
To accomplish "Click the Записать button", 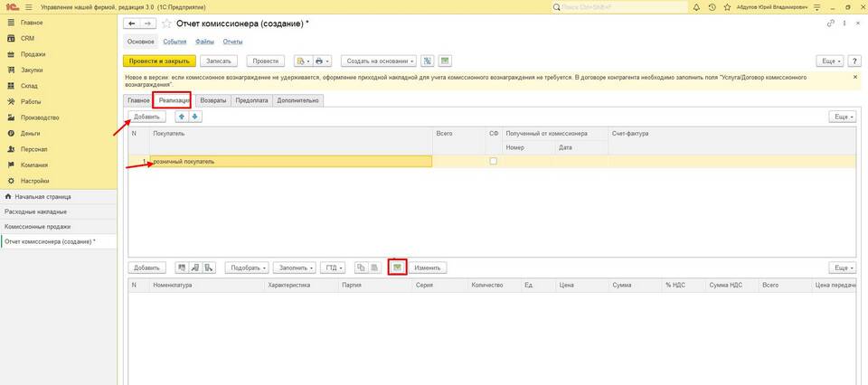I will click(x=221, y=61).
